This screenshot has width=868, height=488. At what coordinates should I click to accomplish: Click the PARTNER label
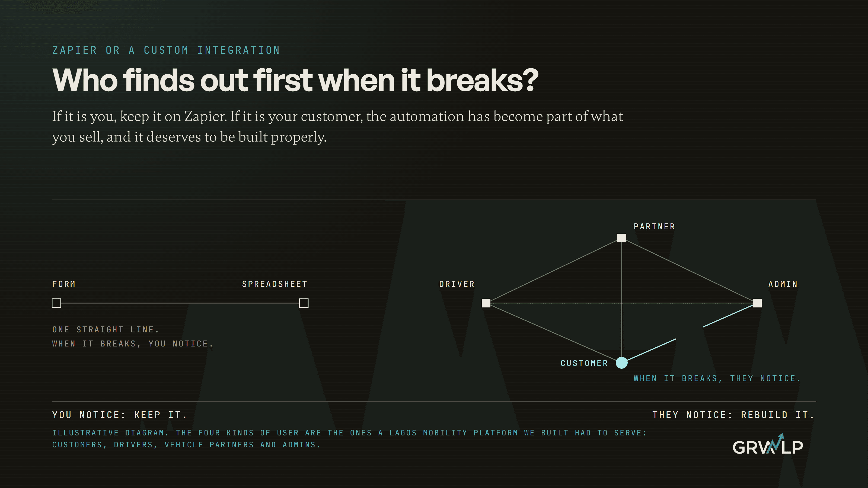[654, 227]
